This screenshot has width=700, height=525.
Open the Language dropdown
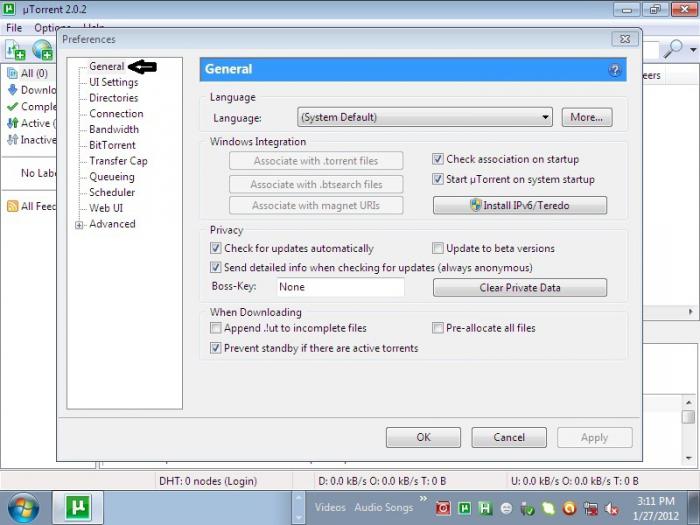tap(425, 117)
